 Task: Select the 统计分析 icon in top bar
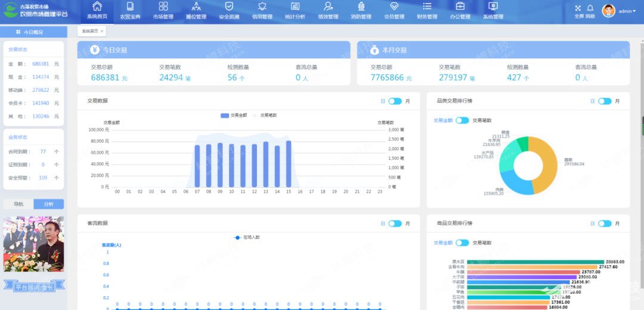295,7
